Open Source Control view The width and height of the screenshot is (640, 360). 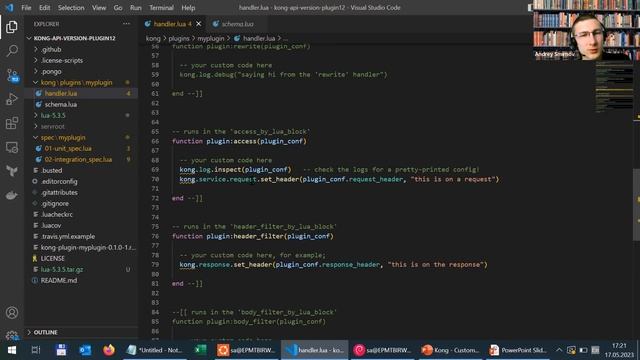12,76
